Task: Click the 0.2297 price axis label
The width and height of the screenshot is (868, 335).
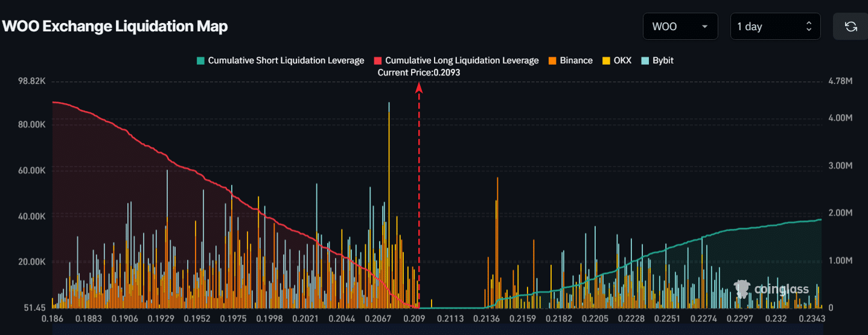Action: (739, 318)
